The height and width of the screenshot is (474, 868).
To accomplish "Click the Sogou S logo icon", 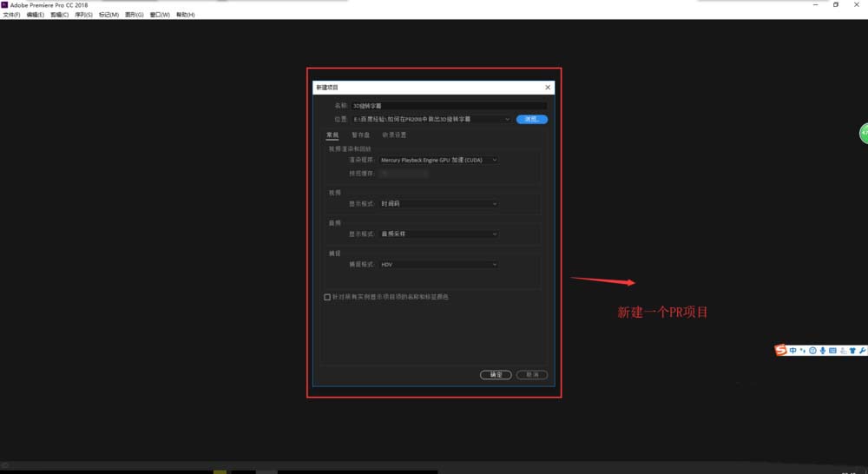I will pos(780,350).
